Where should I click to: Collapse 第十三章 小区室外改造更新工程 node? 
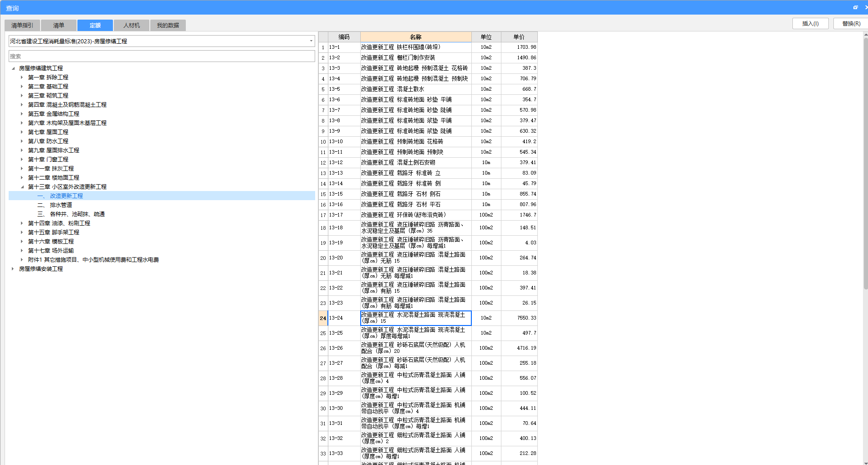[x=21, y=187]
